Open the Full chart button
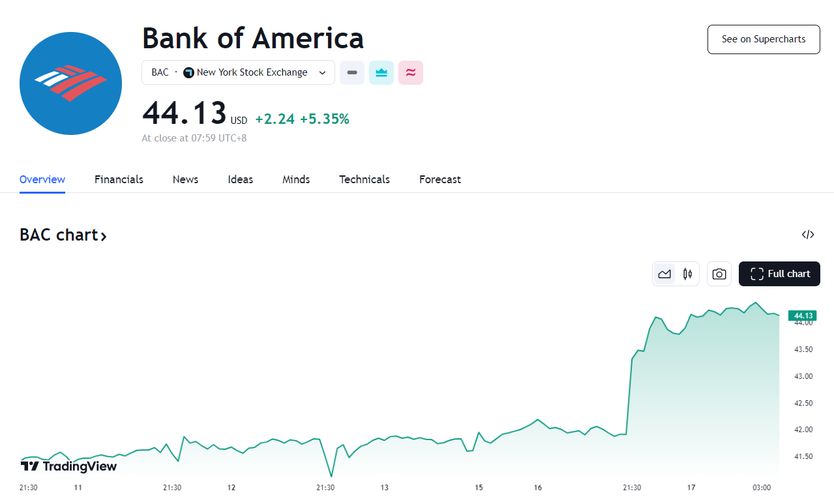 click(779, 274)
